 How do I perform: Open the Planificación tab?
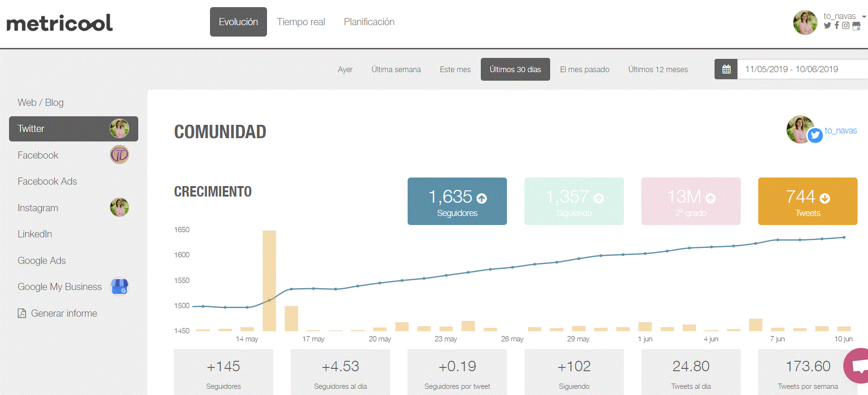tap(369, 22)
